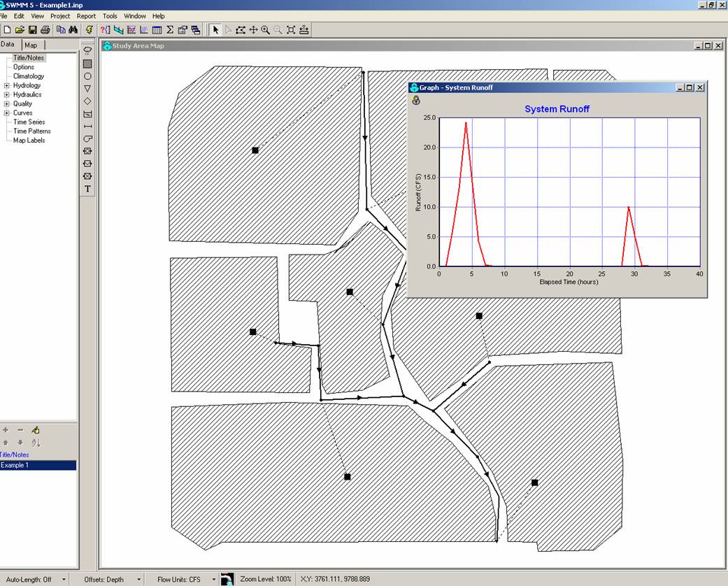Select the Subcatchment drawing tool
Screen dimensions: 728x586
pyautogui.click(x=87, y=63)
